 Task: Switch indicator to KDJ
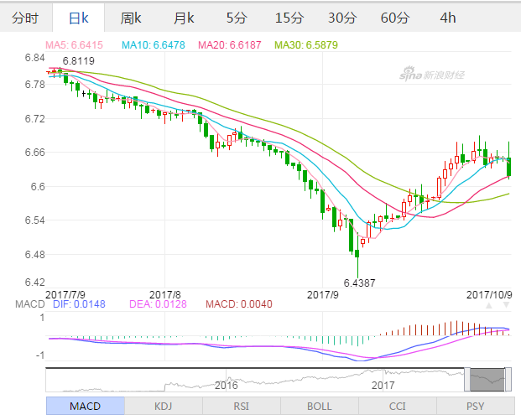coord(162,407)
